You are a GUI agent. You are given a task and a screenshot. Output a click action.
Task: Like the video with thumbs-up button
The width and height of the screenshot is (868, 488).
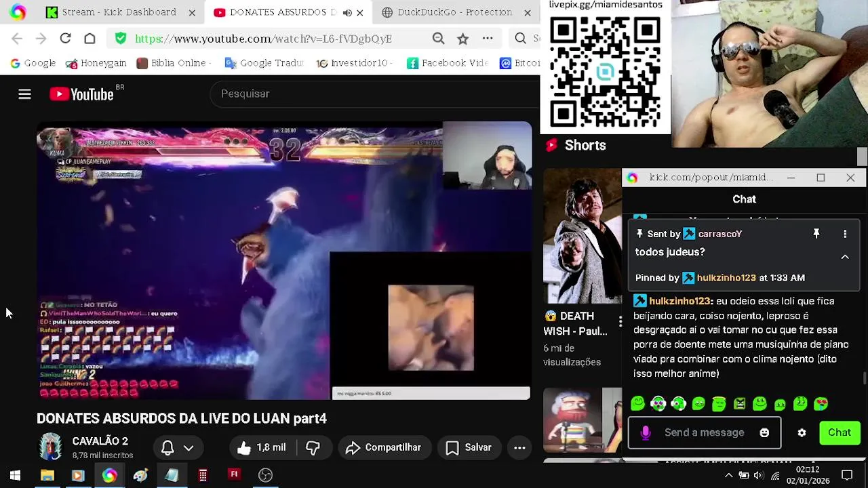tap(262, 447)
